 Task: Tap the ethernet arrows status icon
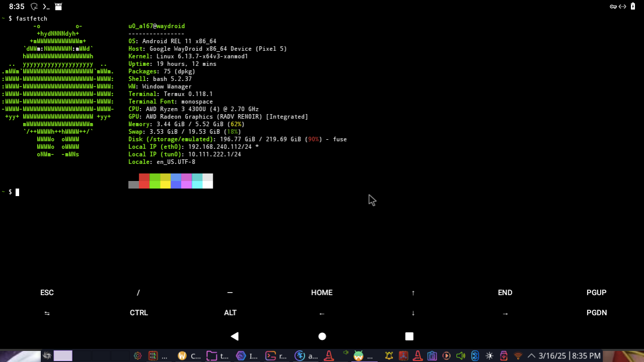[623, 7]
